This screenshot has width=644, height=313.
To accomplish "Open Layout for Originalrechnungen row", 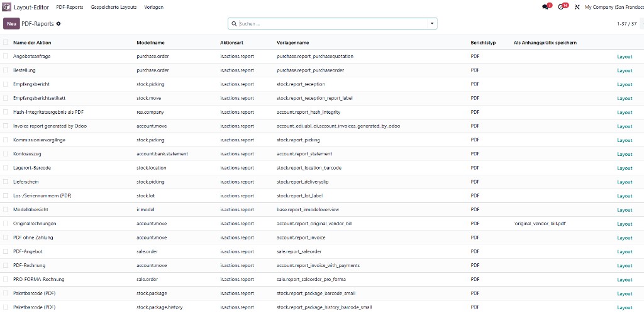I will (625, 224).
